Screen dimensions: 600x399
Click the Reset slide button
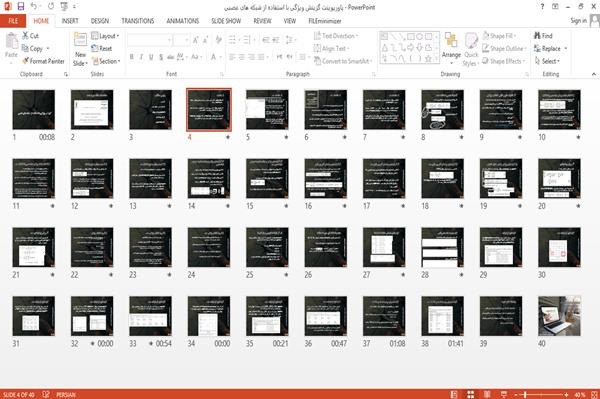[102, 48]
